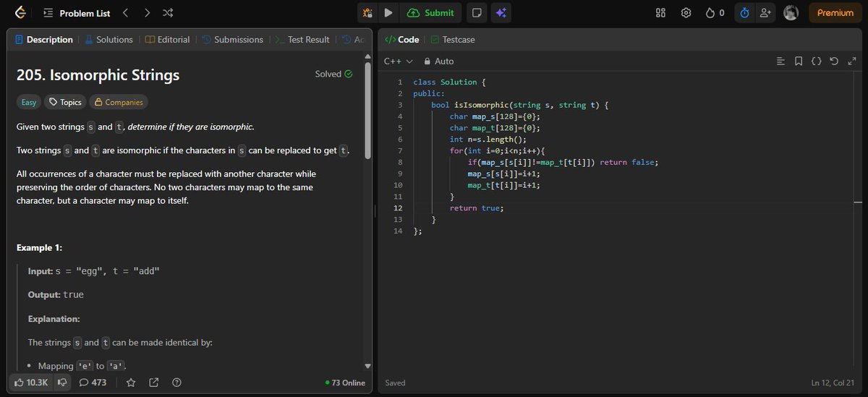
Task: Click the Example 1: heading
Action: [x=39, y=247]
